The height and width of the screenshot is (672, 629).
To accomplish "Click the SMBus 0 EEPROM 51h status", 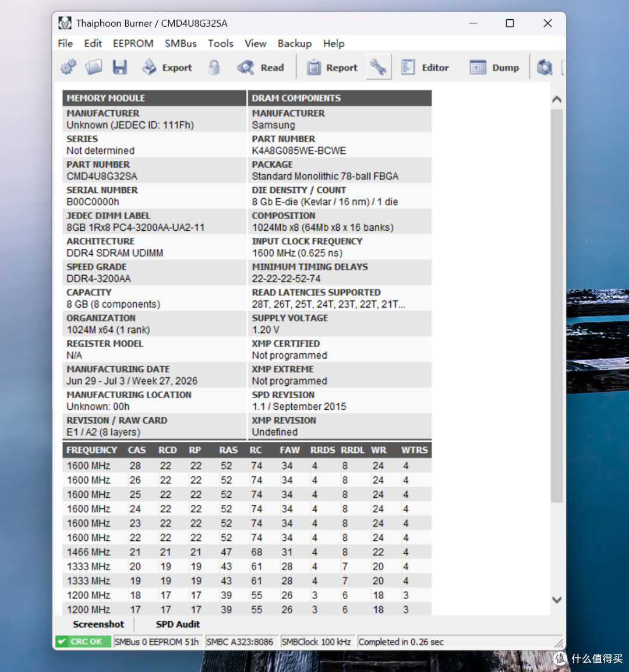I will point(157,642).
